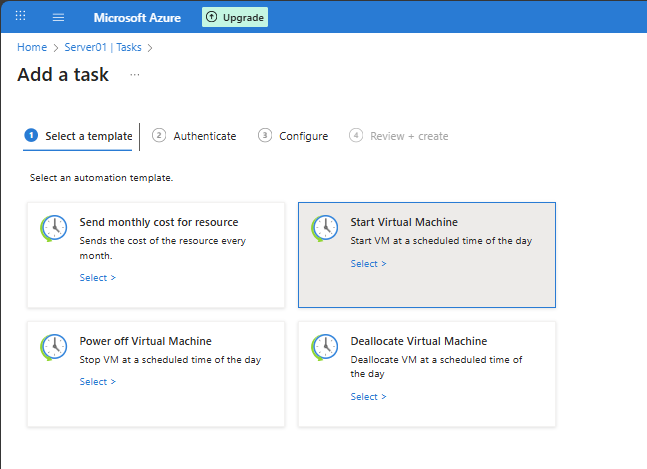The width and height of the screenshot is (647, 469).
Task: Click the Deallocate Virtual Machine clock icon
Action: click(324, 347)
